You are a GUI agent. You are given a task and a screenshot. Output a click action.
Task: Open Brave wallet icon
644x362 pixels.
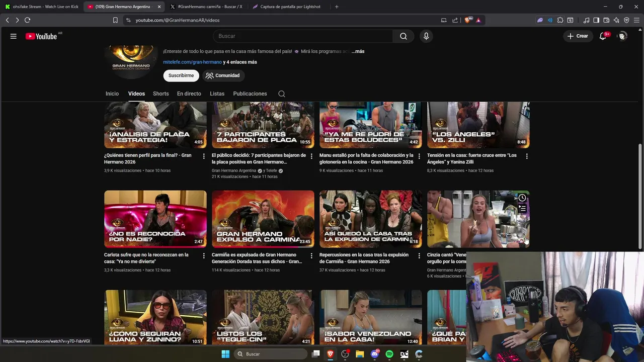tap(606, 20)
